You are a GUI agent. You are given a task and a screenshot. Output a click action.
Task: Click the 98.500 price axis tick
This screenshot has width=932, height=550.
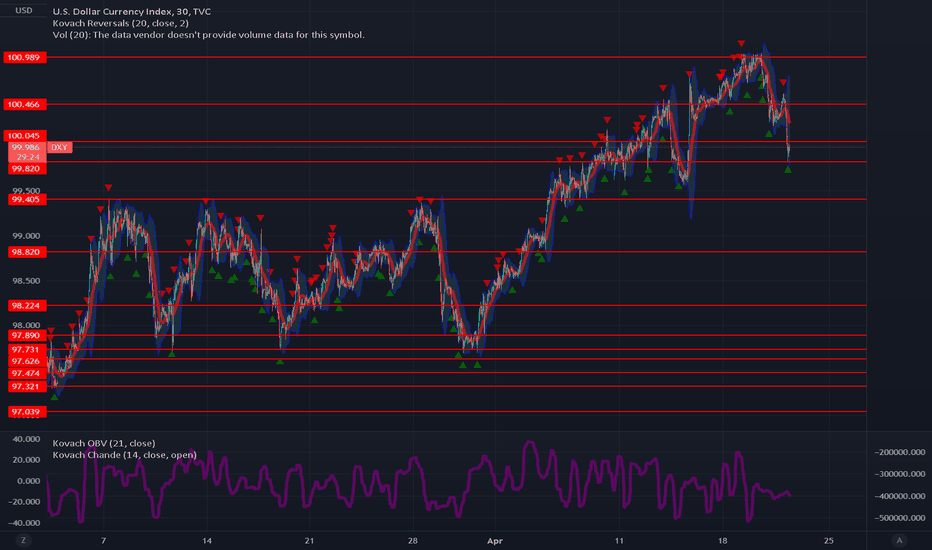pyautogui.click(x=26, y=281)
